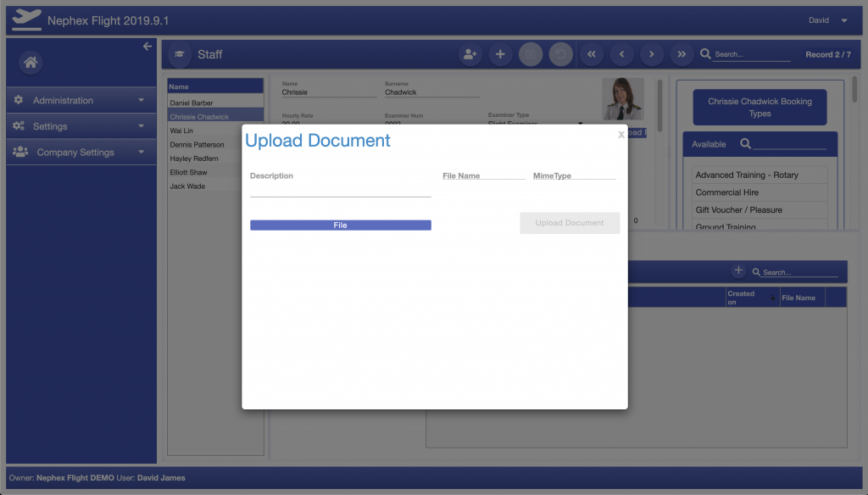Select Chrissie Chadwick in staff list

pos(215,117)
